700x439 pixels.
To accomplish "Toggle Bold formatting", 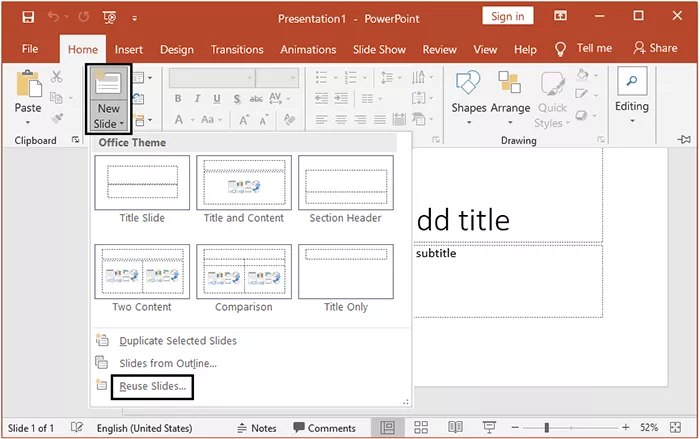I will [x=178, y=98].
